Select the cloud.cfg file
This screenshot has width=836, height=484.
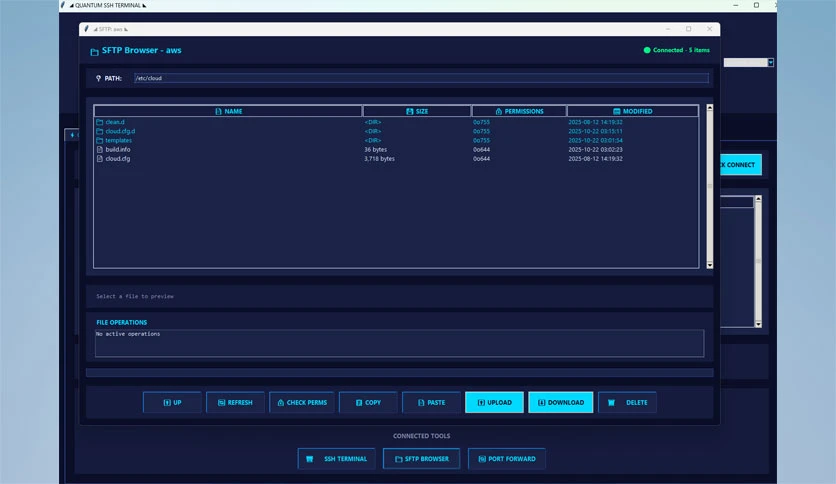(x=396, y=158)
